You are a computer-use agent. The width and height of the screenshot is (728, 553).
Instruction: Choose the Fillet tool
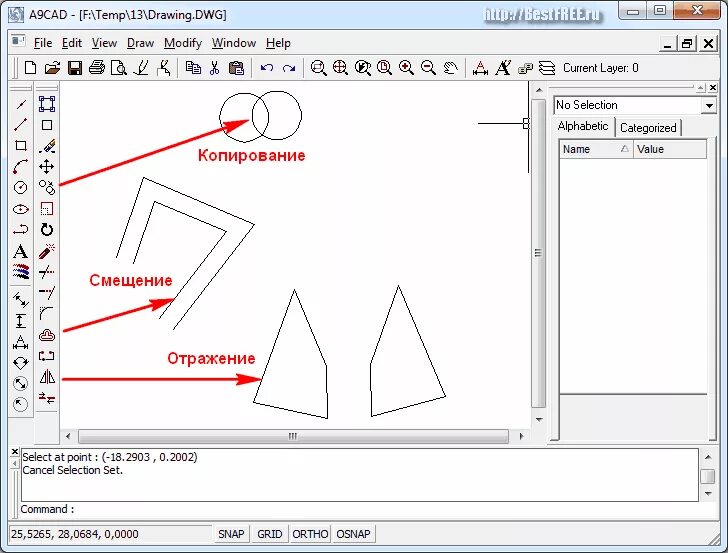click(47, 313)
